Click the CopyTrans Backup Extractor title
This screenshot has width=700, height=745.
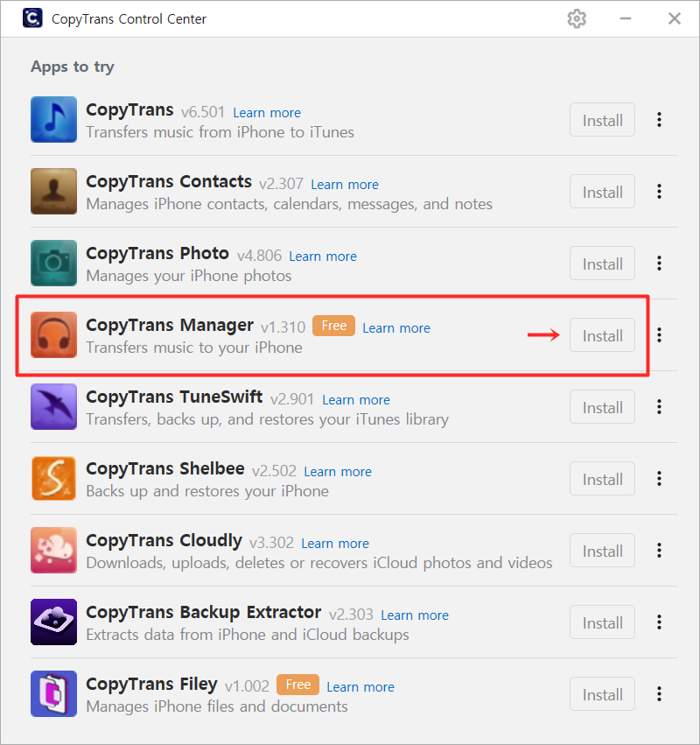pyautogui.click(x=203, y=613)
